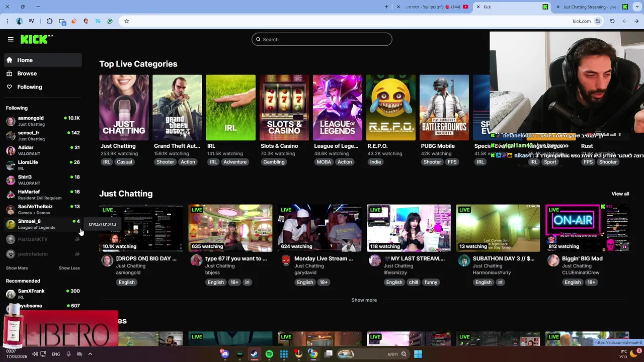The width and height of the screenshot is (644, 362).
Task: Click the FPS tag under PUBG Mobile
Action: click(452, 162)
